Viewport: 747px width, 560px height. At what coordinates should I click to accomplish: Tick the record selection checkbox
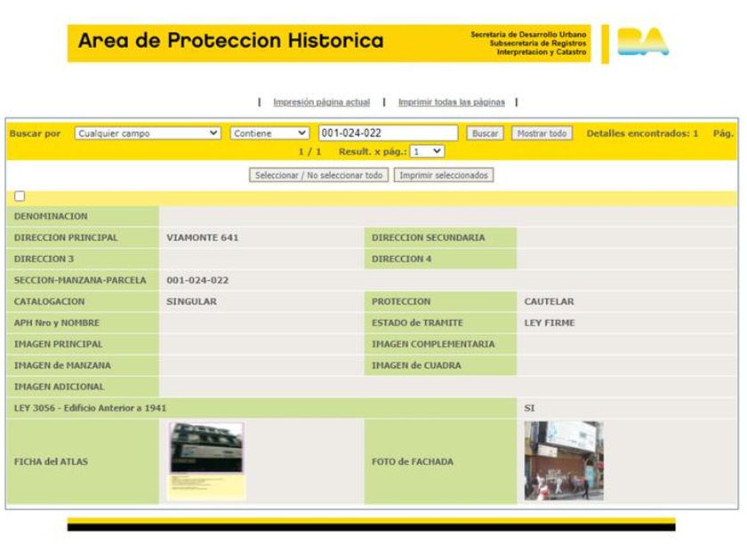pos(20,196)
